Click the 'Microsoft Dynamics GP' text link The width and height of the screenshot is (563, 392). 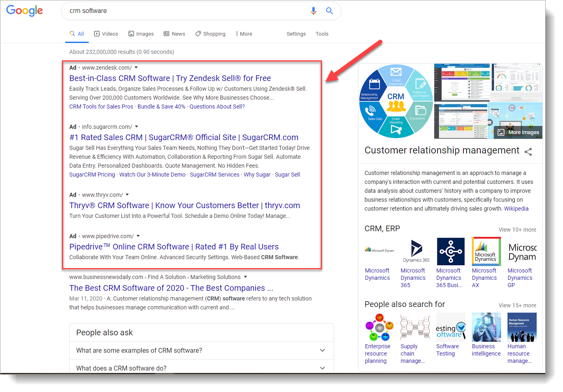tap(520, 278)
